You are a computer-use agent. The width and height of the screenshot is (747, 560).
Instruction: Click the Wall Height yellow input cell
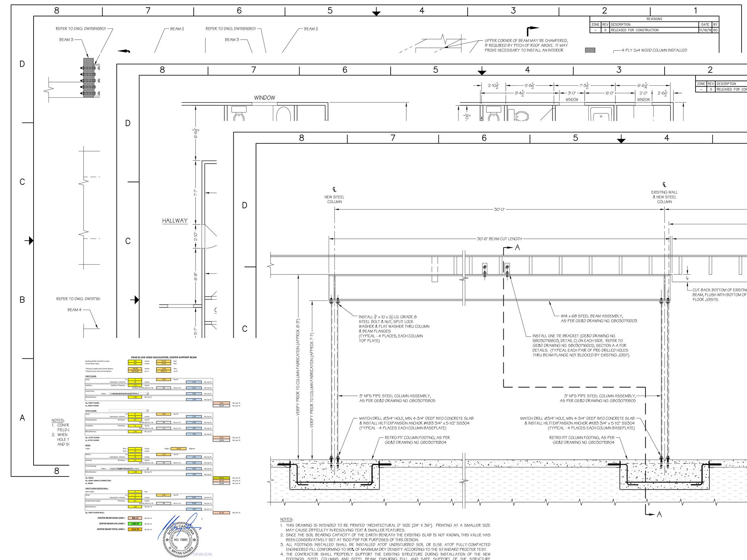[x=135, y=492]
